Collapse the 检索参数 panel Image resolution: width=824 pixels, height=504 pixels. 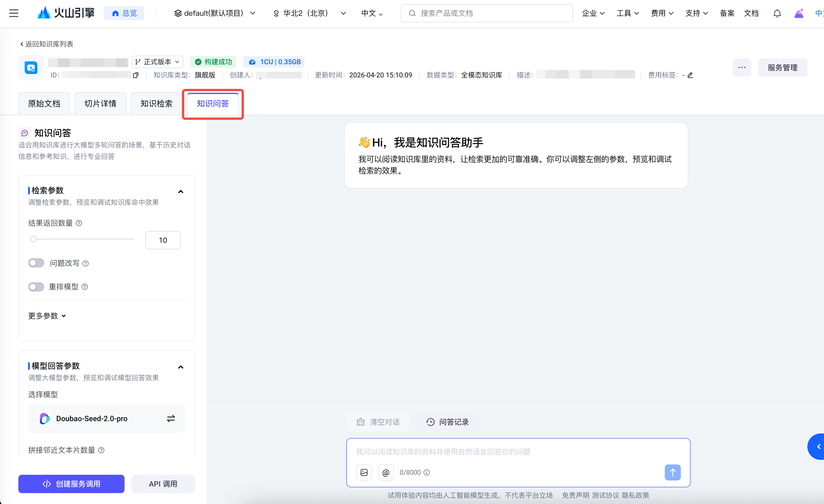(180, 192)
